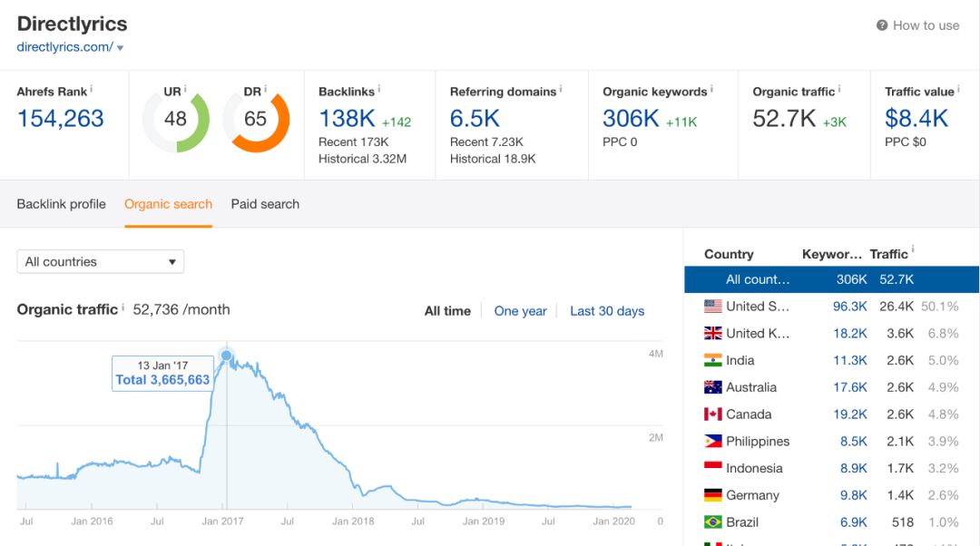Click the 13 Jan '17 chart data point
Image resolution: width=980 pixels, height=546 pixels.
click(x=226, y=356)
